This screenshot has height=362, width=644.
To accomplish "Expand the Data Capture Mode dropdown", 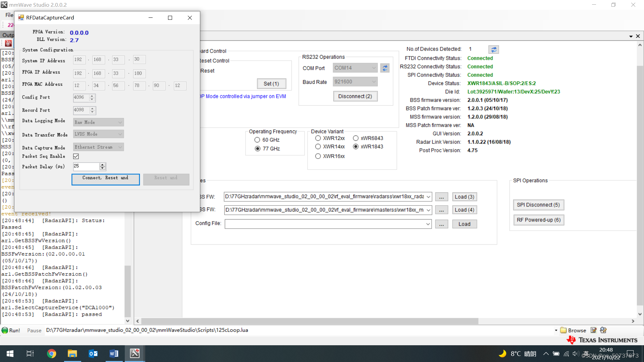I will coord(119,147).
